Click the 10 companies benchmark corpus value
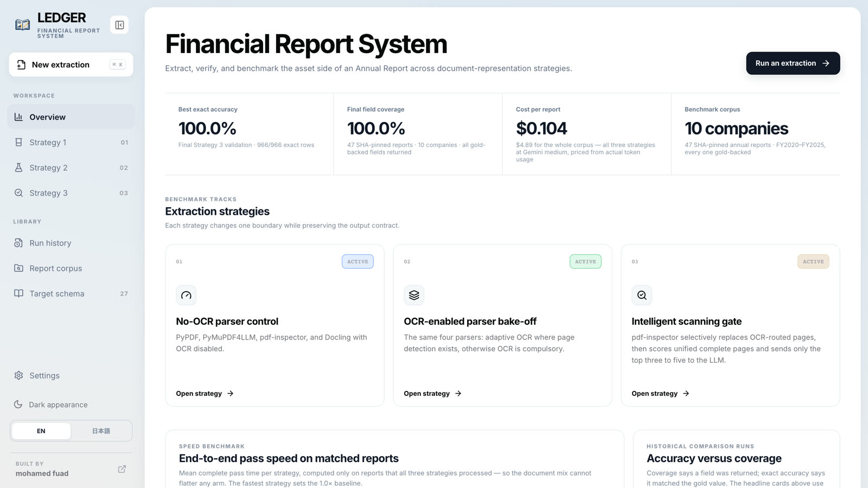This screenshot has height=488, width=868. [736, 129]
